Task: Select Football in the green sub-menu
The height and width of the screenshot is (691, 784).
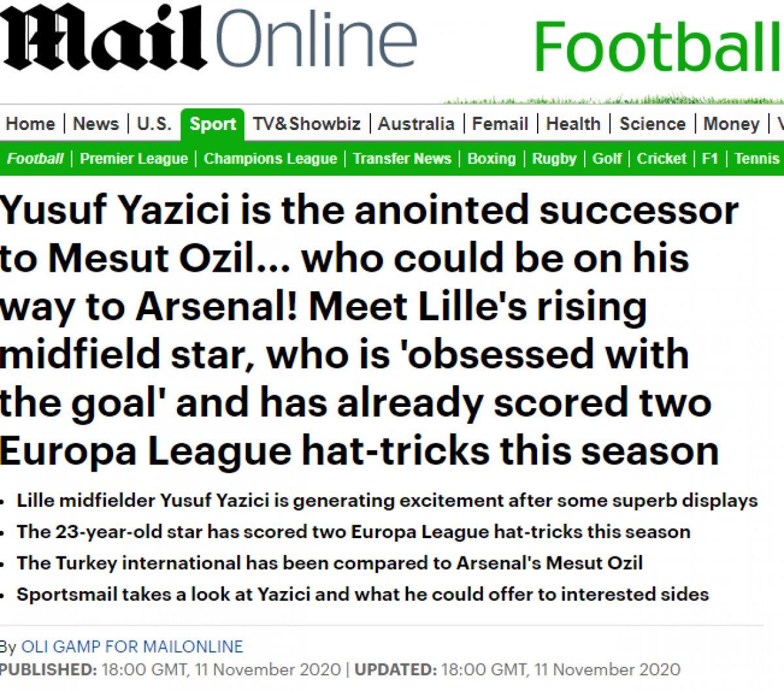Action: pyautogui.click(x=35, y=159)
